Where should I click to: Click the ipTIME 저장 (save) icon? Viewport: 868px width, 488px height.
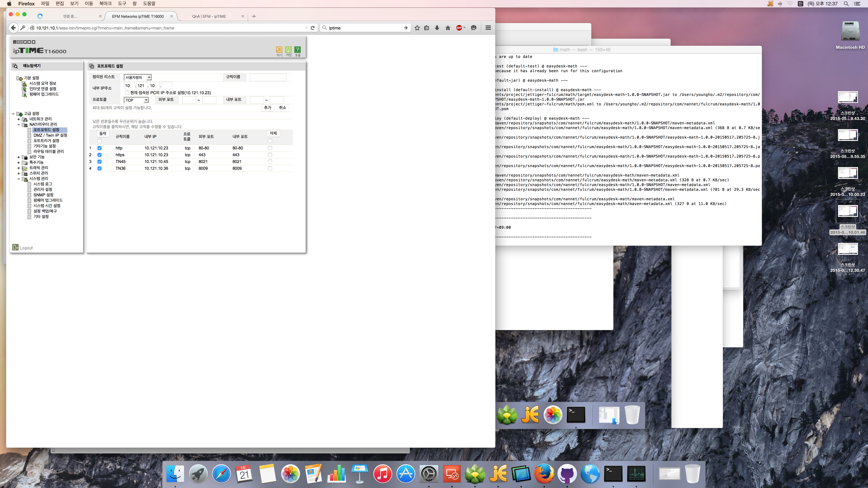(288, 49)
